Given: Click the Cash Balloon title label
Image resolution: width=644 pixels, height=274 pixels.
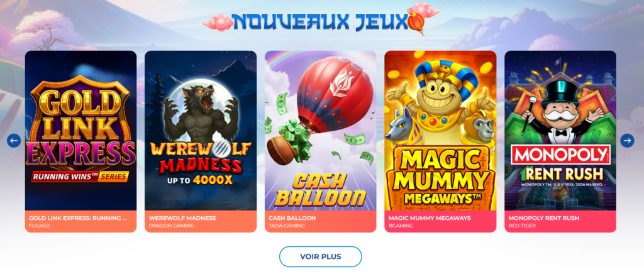Looking at the screenshot, I should click(x=292, y=218).
